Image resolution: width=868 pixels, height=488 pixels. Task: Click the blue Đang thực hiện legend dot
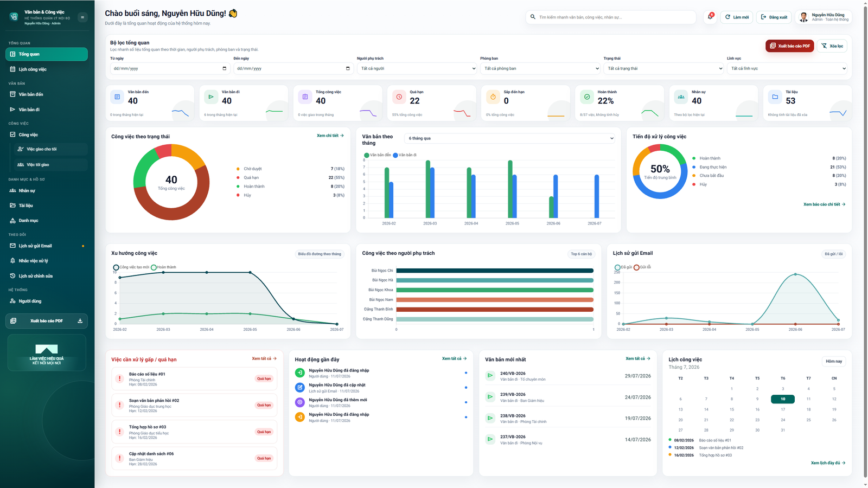pyautogui.click(x=694, y=167)
